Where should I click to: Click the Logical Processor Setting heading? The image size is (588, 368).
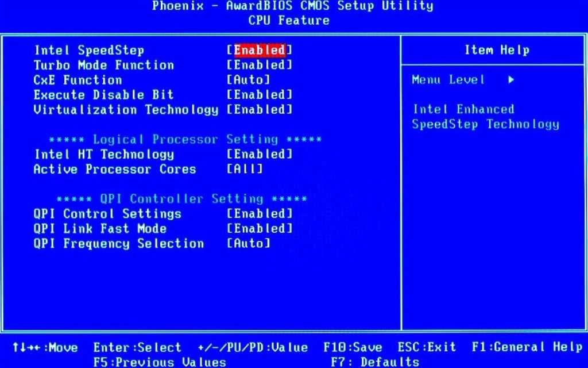(185, 139)
